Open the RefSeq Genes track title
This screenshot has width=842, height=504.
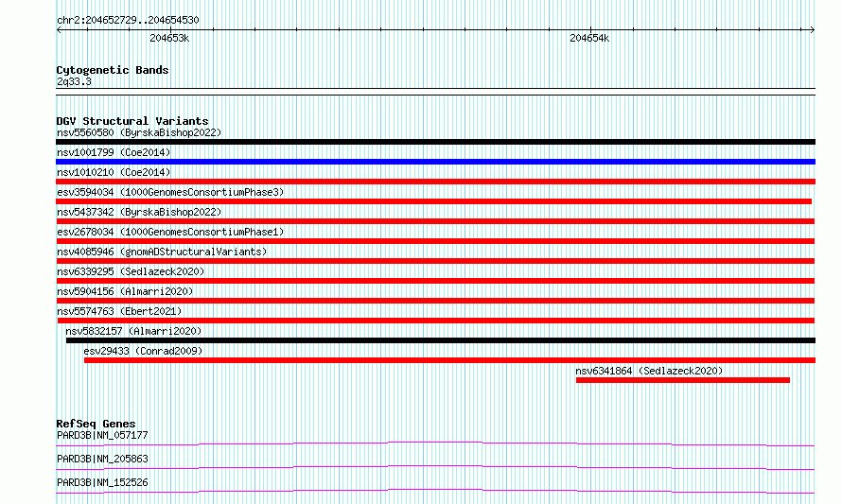click(96, 424)
